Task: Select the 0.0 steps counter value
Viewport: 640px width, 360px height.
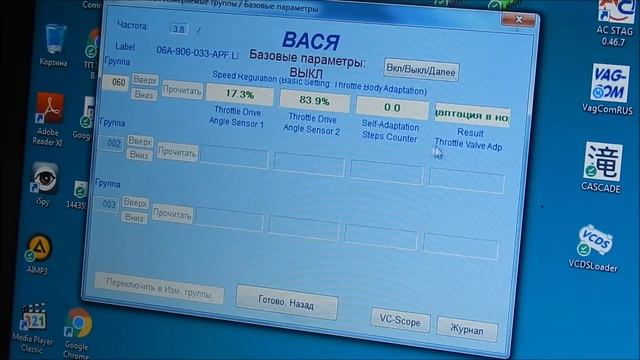Action: click(x=392, y=108)
